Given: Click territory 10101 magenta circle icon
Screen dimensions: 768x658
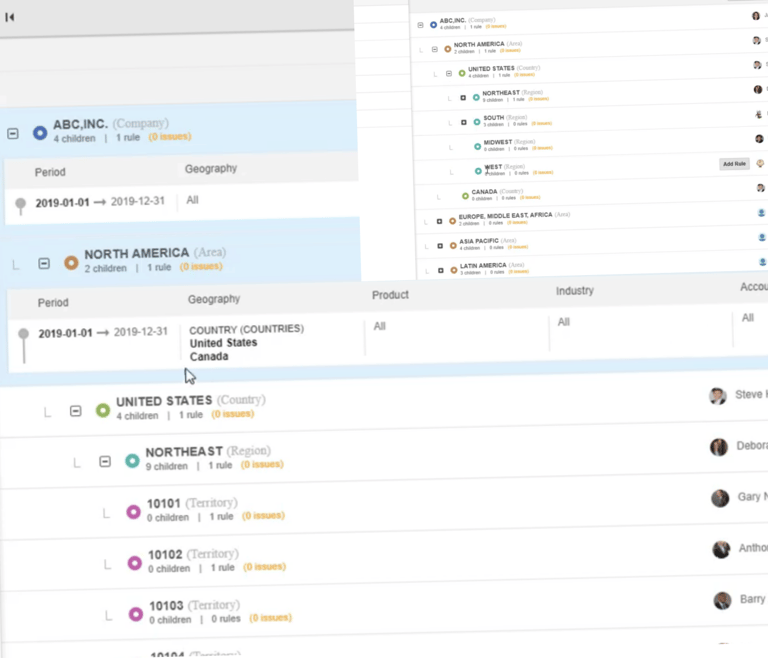Looking at the screenshot, I should 133,512.
